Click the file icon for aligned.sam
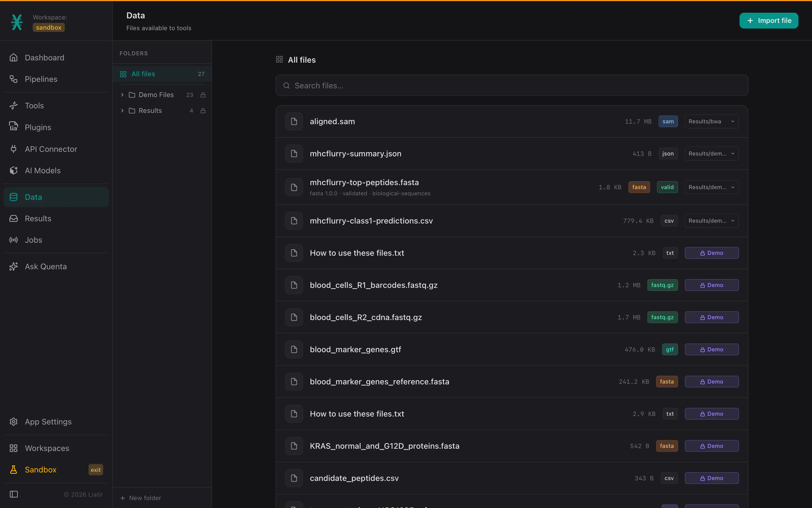This screenshot has height=508, width=812. point(294,121)
